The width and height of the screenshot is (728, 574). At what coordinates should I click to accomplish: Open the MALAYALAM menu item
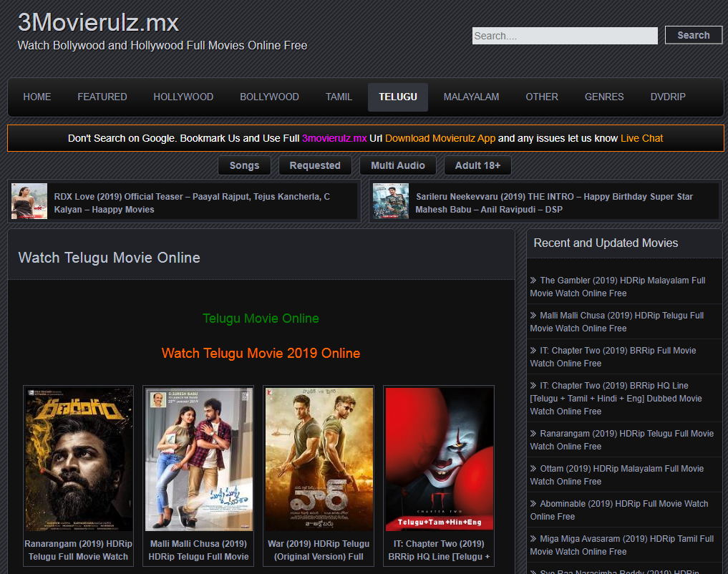[x=471, y=97]
